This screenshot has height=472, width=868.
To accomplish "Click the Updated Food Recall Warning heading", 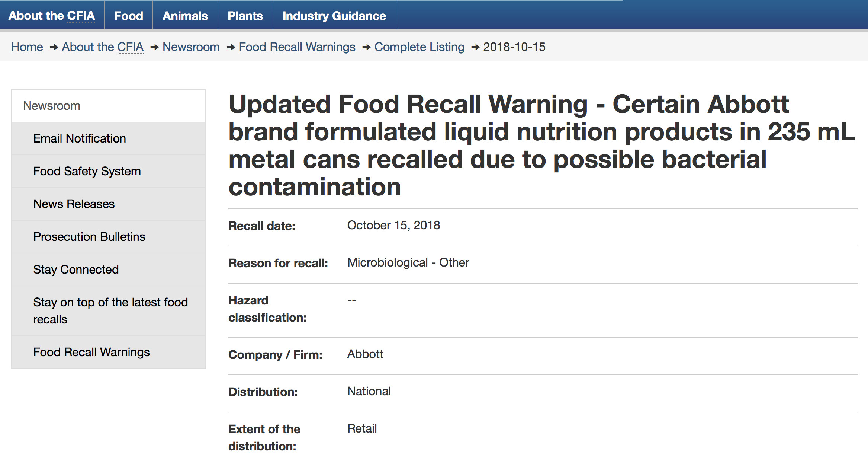I will (541, 145).
